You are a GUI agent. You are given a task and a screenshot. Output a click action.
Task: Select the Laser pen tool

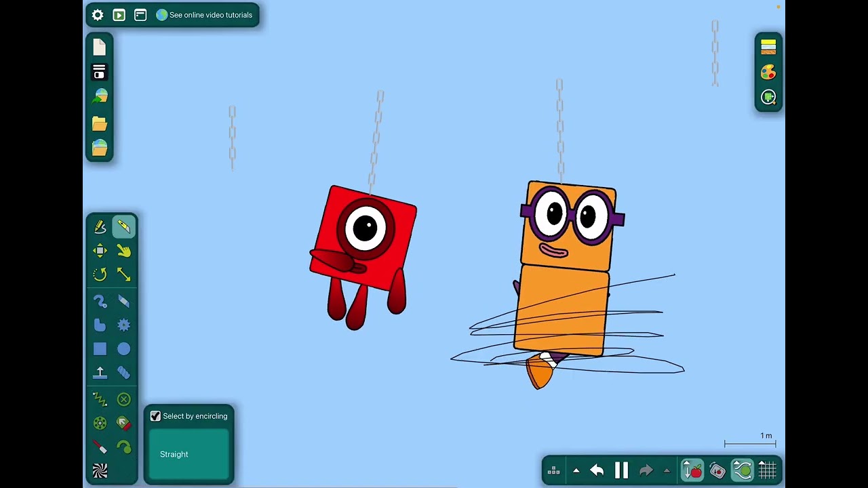tap(100, 447)
